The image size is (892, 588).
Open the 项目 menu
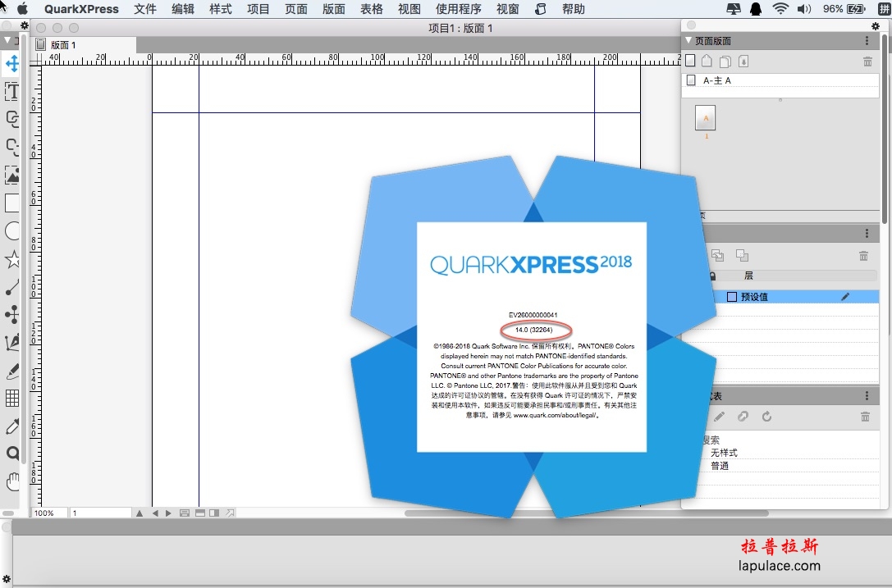click(258, 9)
